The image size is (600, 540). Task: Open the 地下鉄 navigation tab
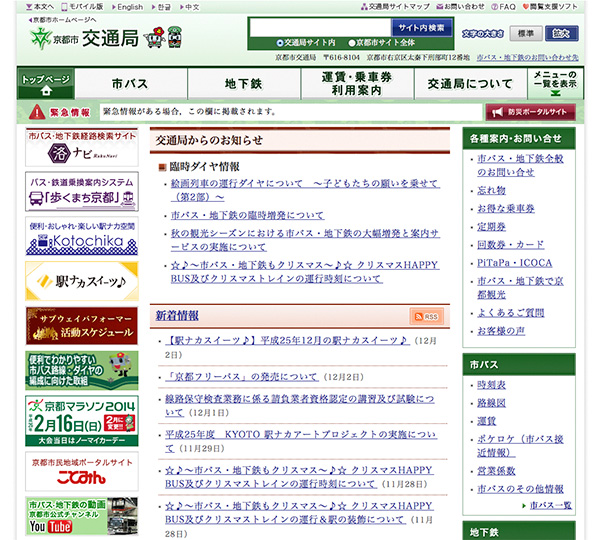click(x=244, y=84)
